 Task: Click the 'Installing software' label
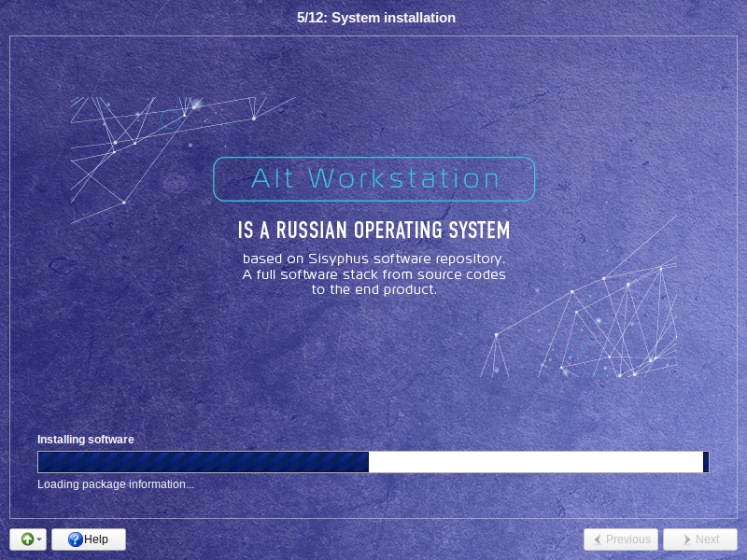(x=86, y=440)
